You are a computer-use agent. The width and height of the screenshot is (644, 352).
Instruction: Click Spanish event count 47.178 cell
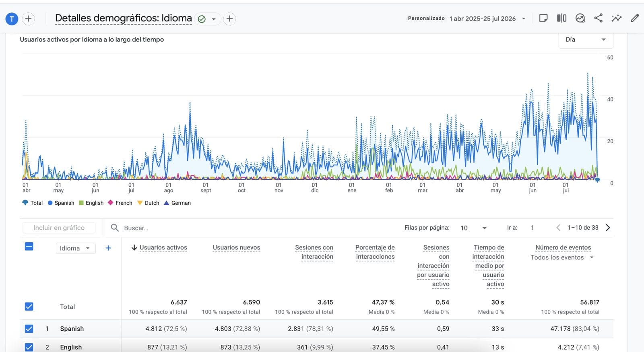point(575,329)
